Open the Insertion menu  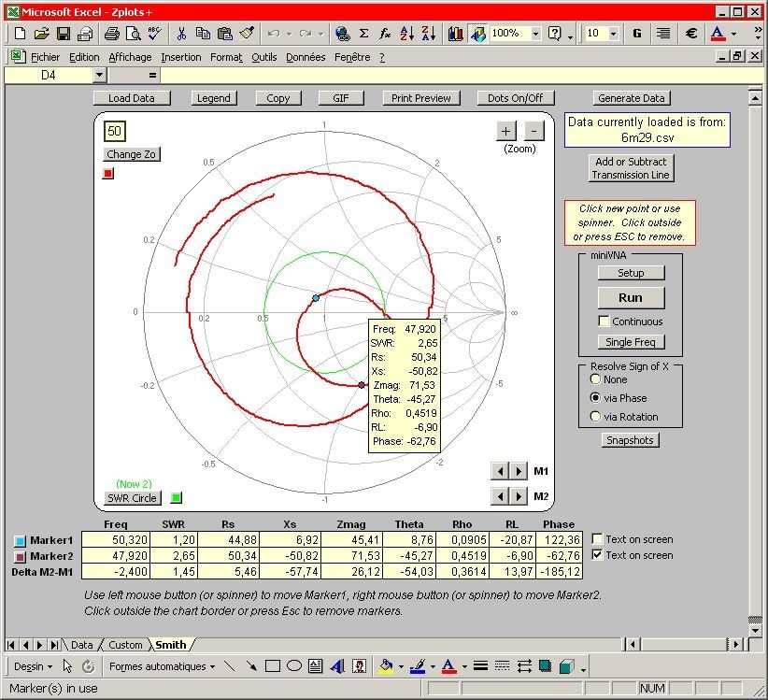(180, 57)
